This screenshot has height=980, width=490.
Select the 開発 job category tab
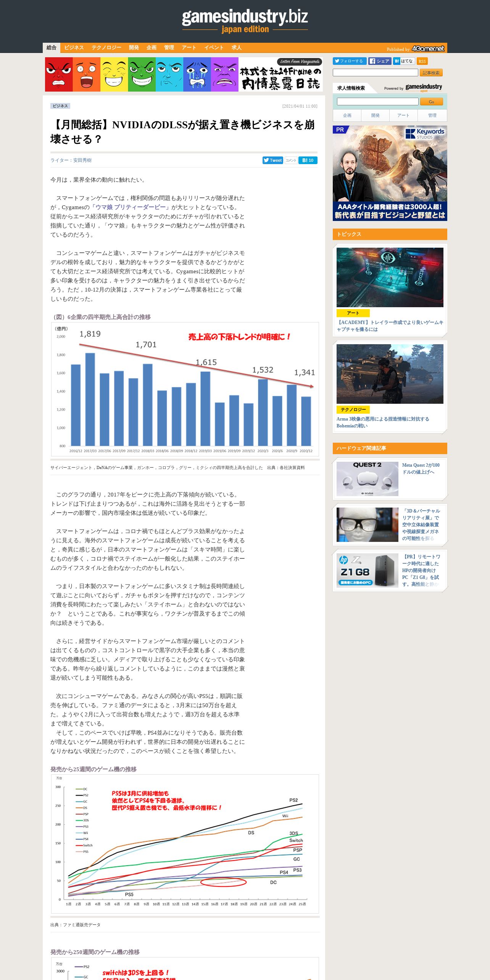(375, 115)
